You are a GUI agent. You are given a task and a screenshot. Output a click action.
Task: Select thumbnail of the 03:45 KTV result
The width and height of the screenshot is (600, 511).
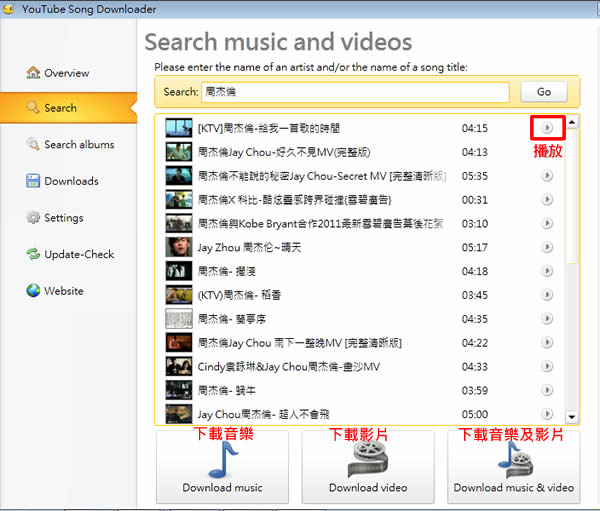point(179,295)
